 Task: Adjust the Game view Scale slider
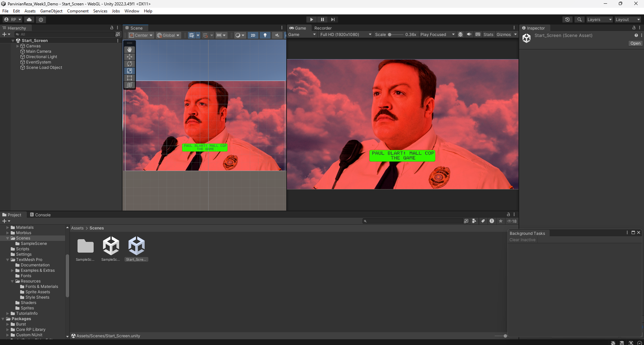pyautogui.click(x=396, y=34)
